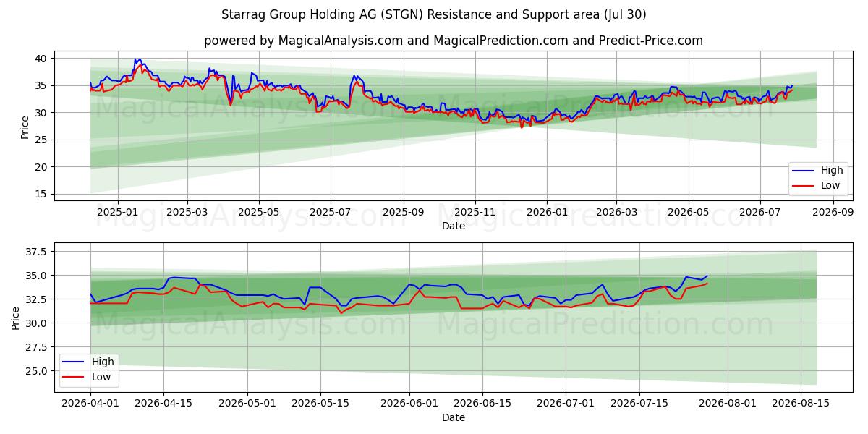Screen dimensions: 868x434
Task: Click the 'Price' y-axis label of top chart
Action: point(25,127)
